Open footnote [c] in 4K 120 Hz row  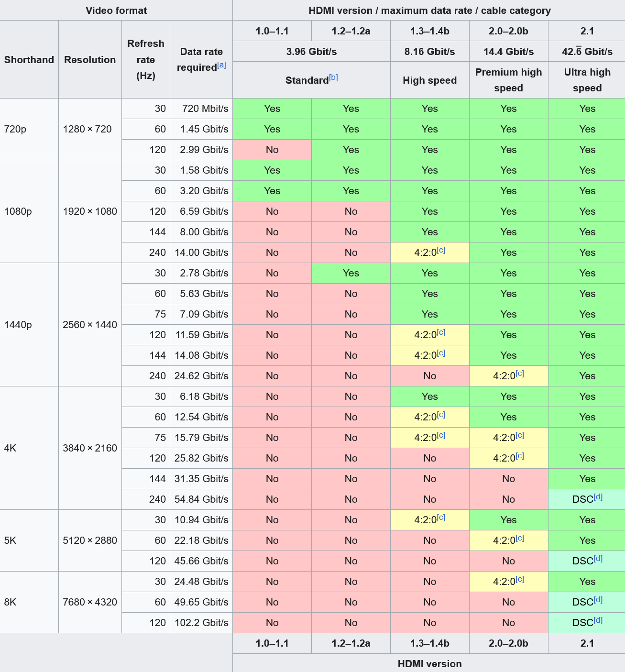pyautogui.click(x=520, y=455)
